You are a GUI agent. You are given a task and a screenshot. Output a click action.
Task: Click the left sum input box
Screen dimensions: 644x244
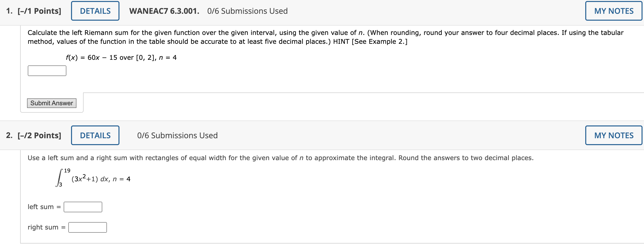pos(83,207)
